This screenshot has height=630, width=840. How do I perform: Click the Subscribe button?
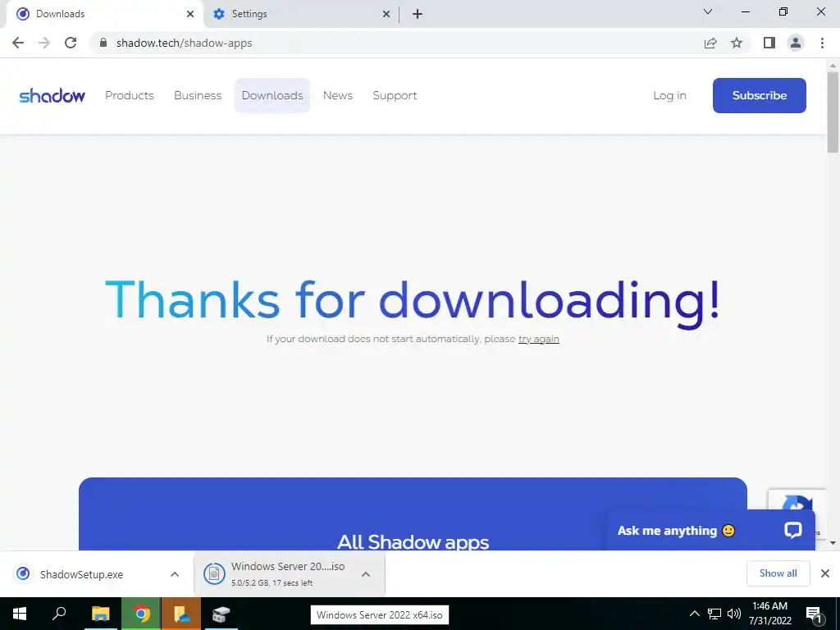[x=759, y=95]
